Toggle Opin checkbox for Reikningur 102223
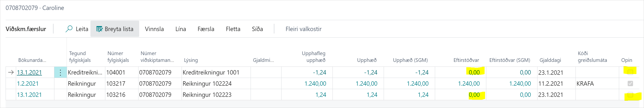Image resolution: width=644 pixels, height=108 pixels. (x=630, y=95)
